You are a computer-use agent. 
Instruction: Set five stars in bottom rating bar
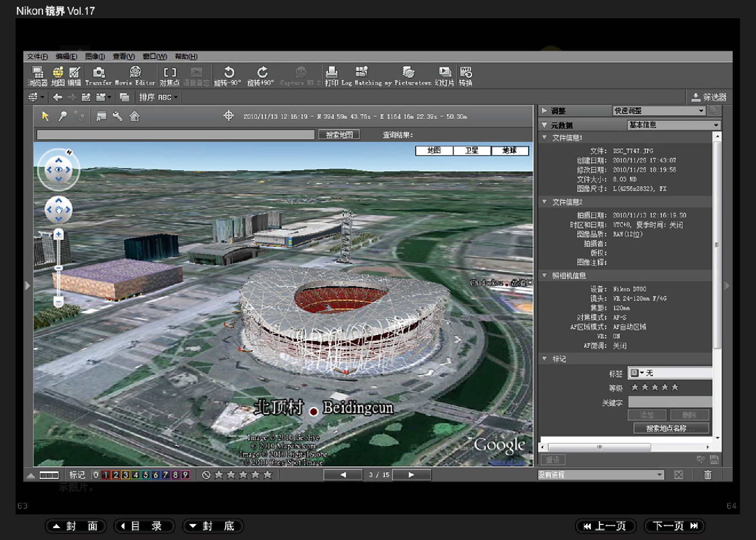[268, 475]
